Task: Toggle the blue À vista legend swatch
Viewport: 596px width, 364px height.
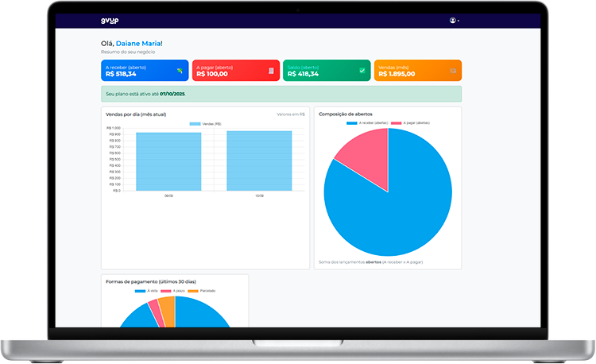Action: pos(140,291)
